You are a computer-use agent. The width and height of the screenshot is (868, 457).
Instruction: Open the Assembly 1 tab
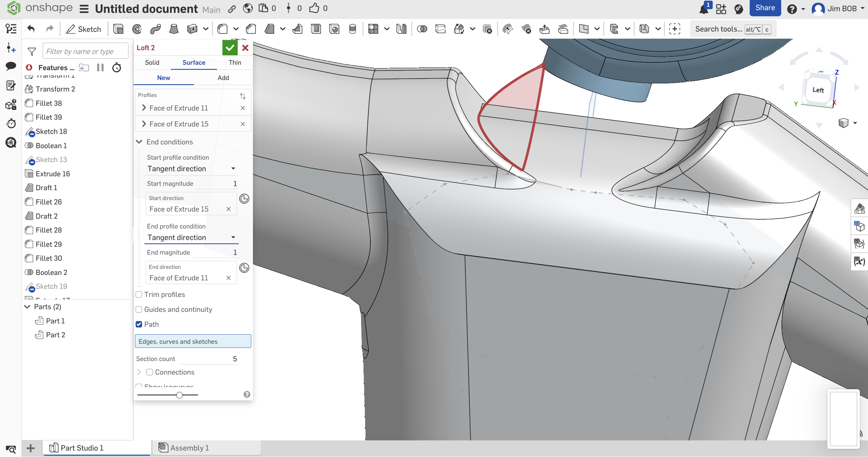[189, 448]
